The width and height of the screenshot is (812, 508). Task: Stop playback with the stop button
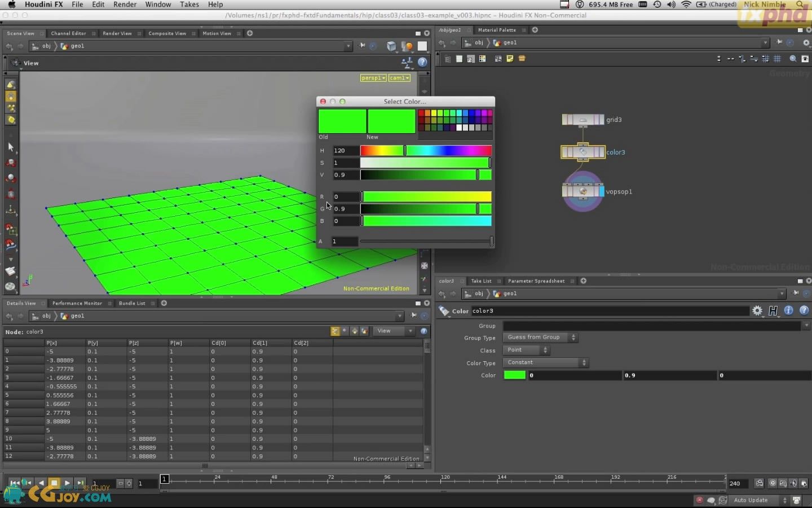[x=54, y=483]
